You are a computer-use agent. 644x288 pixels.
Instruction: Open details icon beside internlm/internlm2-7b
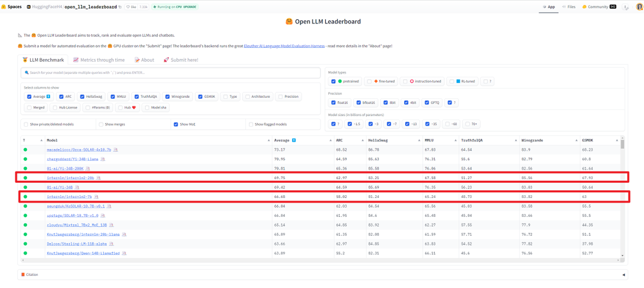[x=96, y=197]
